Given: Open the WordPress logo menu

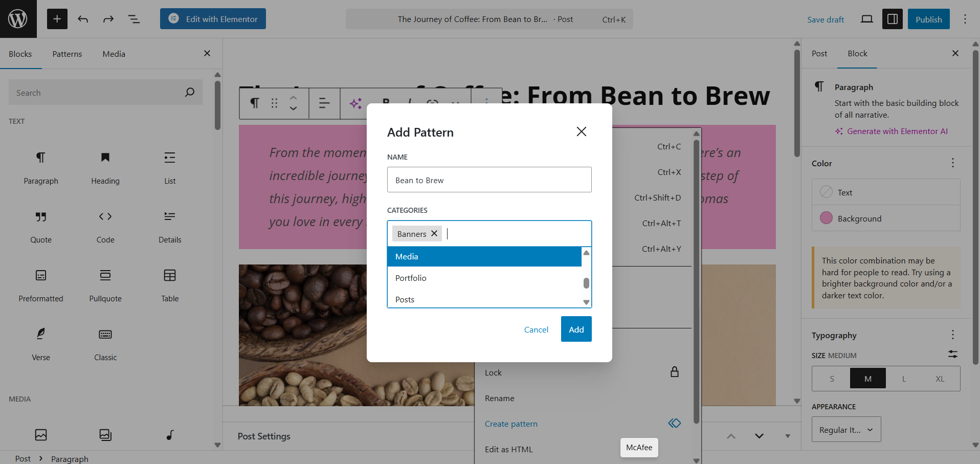Looking at the screenshot, I should (x=18, y=19).
